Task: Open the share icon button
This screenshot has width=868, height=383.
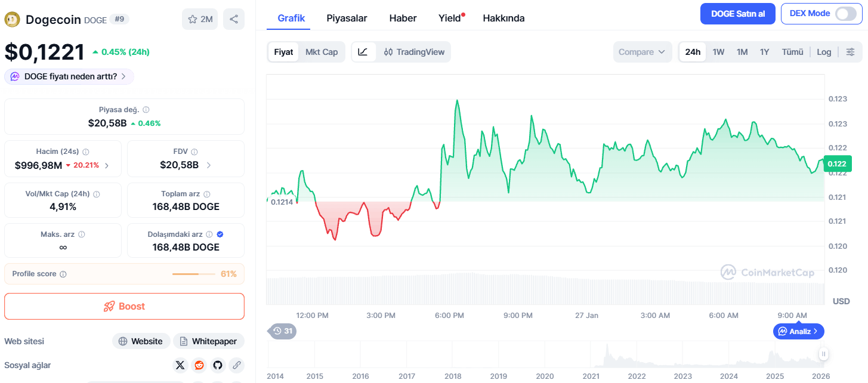Action: pyautogui.click(x=234, y=19)
